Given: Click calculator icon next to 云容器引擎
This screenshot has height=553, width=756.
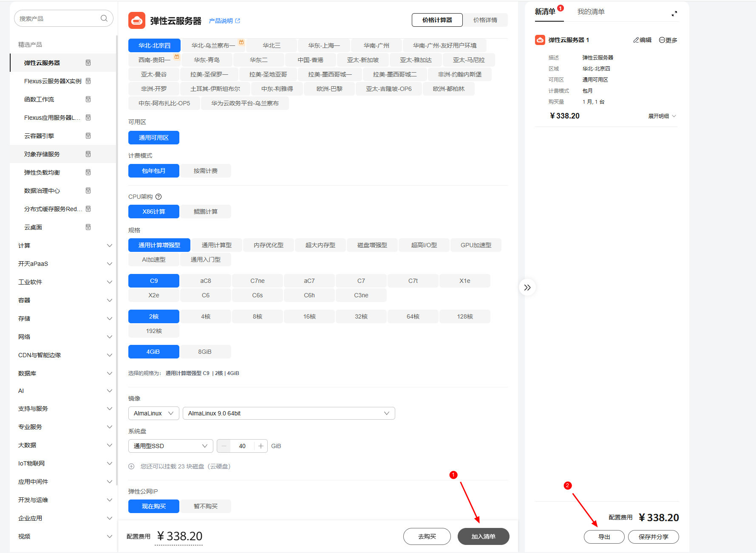Looking at the screenshot, I should 88,136.
